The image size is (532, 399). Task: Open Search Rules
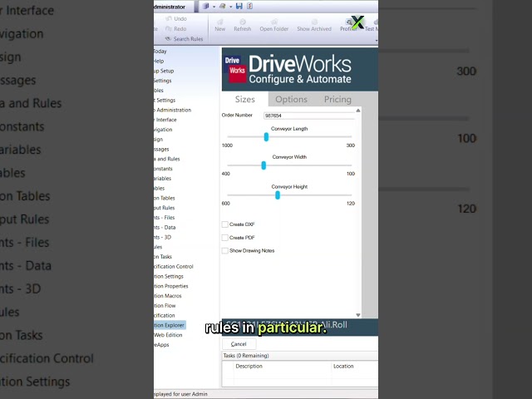point(185,39)
